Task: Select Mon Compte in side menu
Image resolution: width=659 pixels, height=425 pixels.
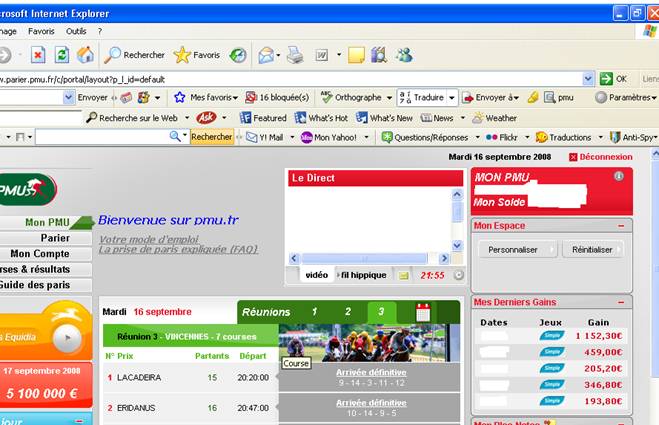Action: [x=45, y=253]
